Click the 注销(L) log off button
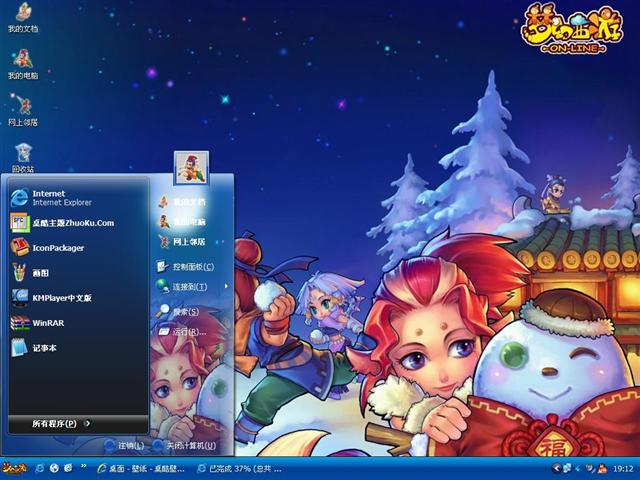Image resolution: width=640 pixels, height=480 pixels. click(124, 445)
